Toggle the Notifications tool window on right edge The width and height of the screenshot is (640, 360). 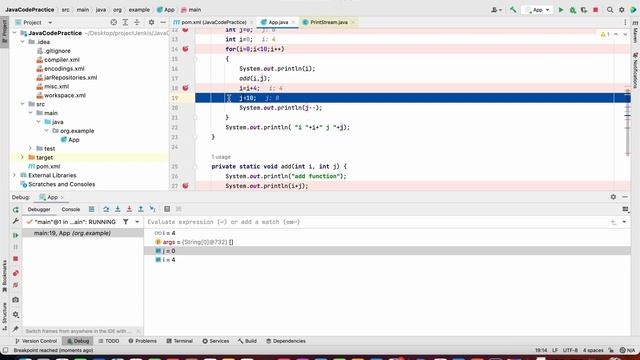point(635,70)
